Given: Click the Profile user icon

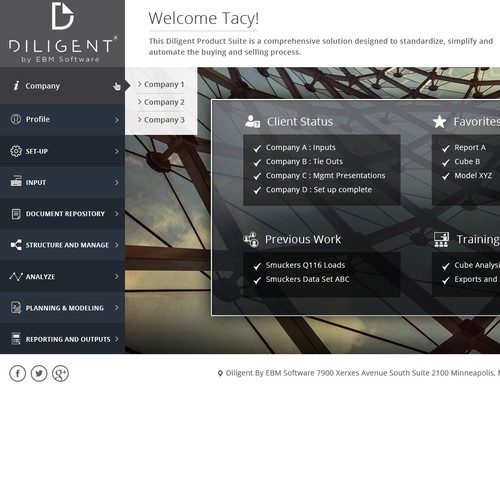Looking at the screenshot, I should pyautogui.click(x=16, y=119).
